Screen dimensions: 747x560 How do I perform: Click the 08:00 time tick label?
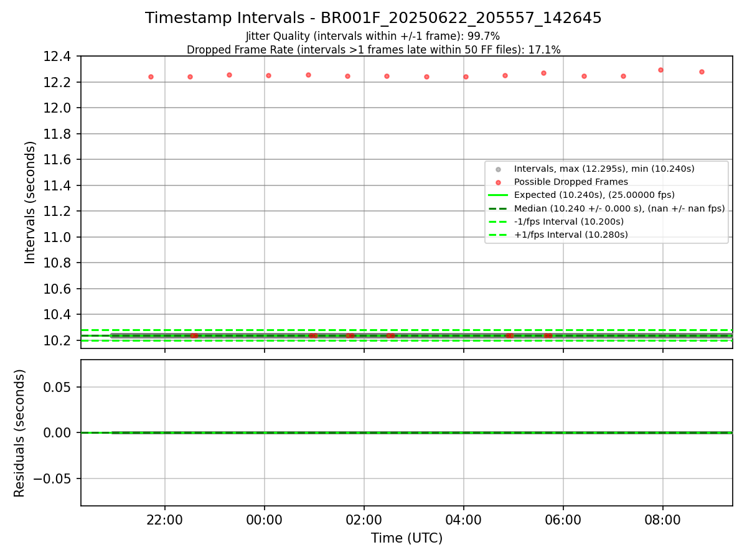pyautogui.click(x=663, y=519)
